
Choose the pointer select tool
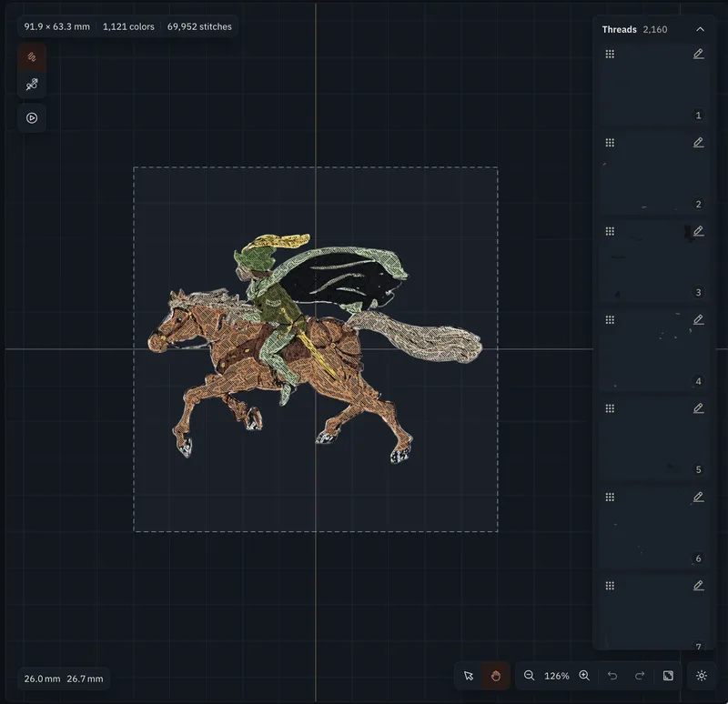click(469, 676)
